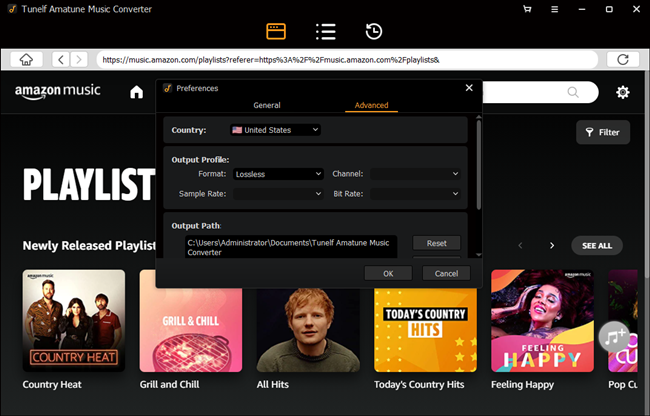This screenshot has height=416, width=650.
Task: Click the 'Newly Released Playlist' heading
Action: point(89,246)
